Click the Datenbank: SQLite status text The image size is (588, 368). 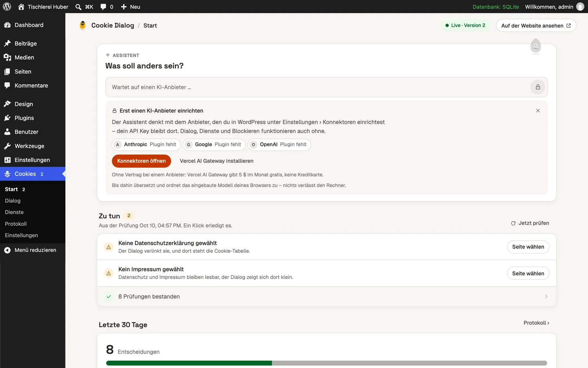pos(496,7)
